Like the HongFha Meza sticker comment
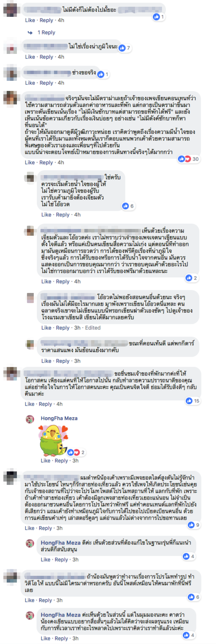 45,460
